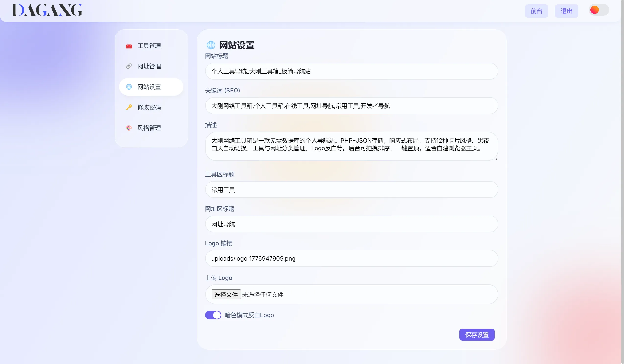Focus the 网址区标题 input with 网址导航

[x=352, y=224]
